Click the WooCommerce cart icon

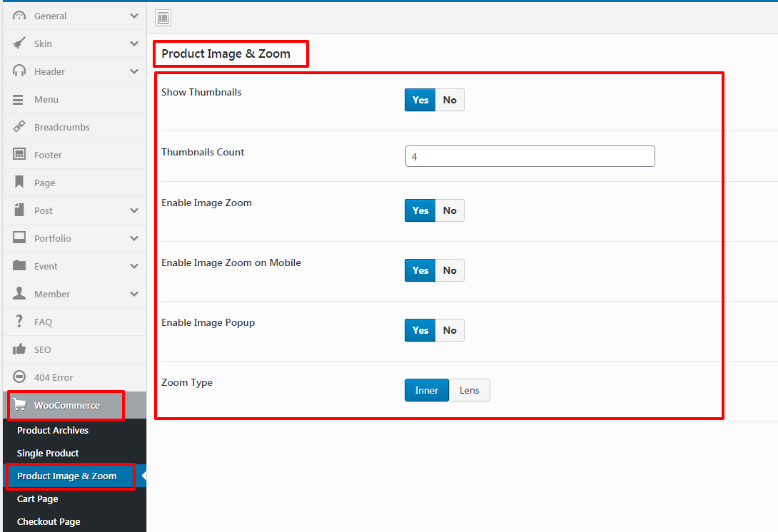20,404
